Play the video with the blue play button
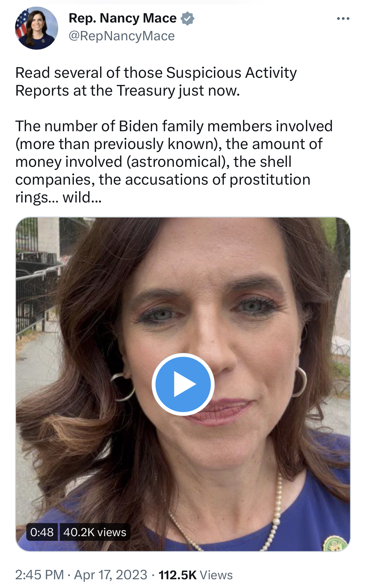Screen dimensions: 366x588 (x=183, y=384)
